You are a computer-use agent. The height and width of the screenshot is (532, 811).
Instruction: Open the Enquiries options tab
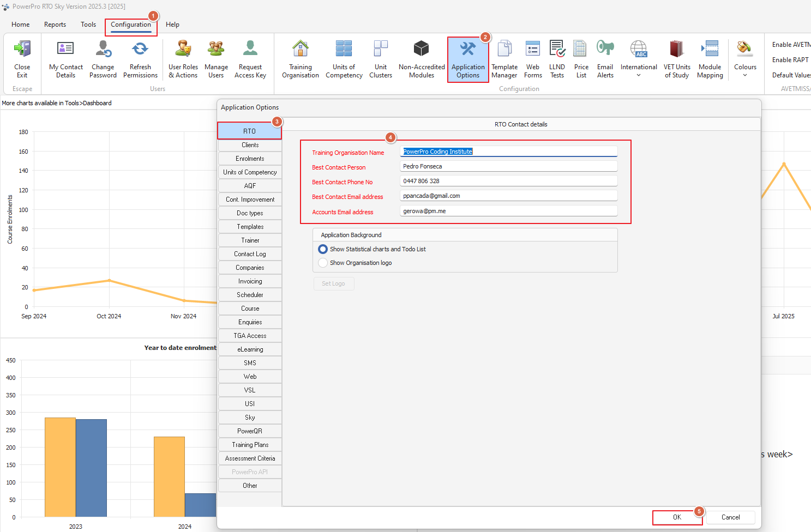(250, 322)
